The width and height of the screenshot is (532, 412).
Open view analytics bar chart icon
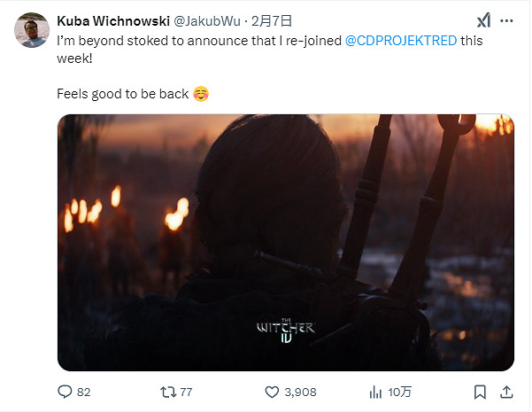(375, 391)
